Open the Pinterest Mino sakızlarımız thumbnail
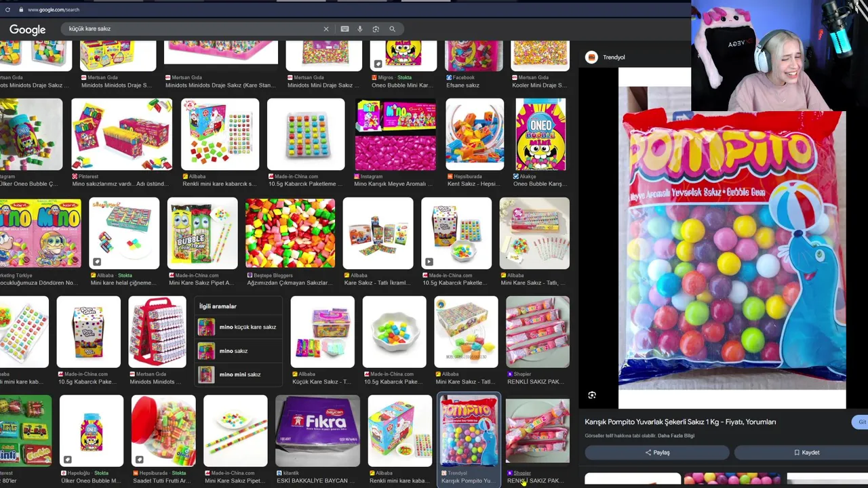The image size is (868, 488). pos(122,134)
